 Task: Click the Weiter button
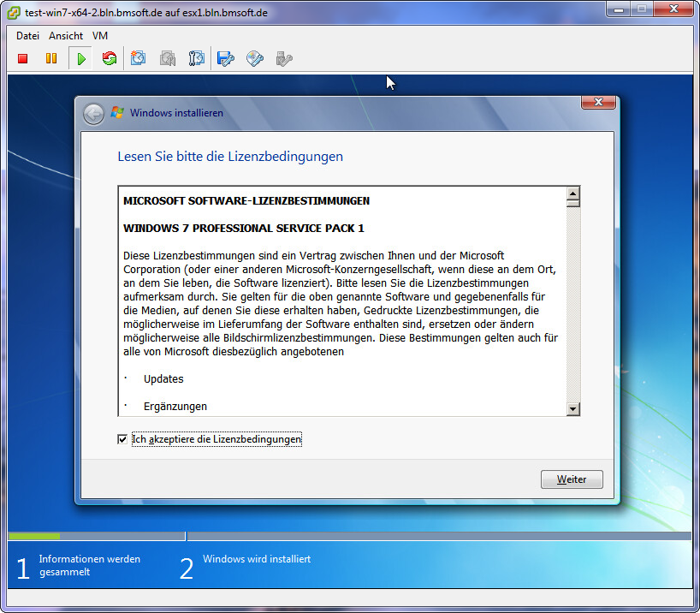click(x=572, y=479)
